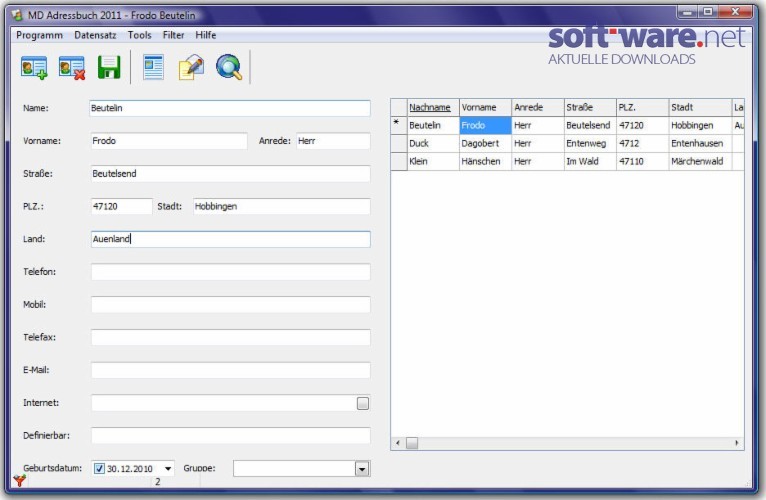Save record with green floppy disk icon
This screenshot has height=500, width=766.
click(x=109, y=67)
